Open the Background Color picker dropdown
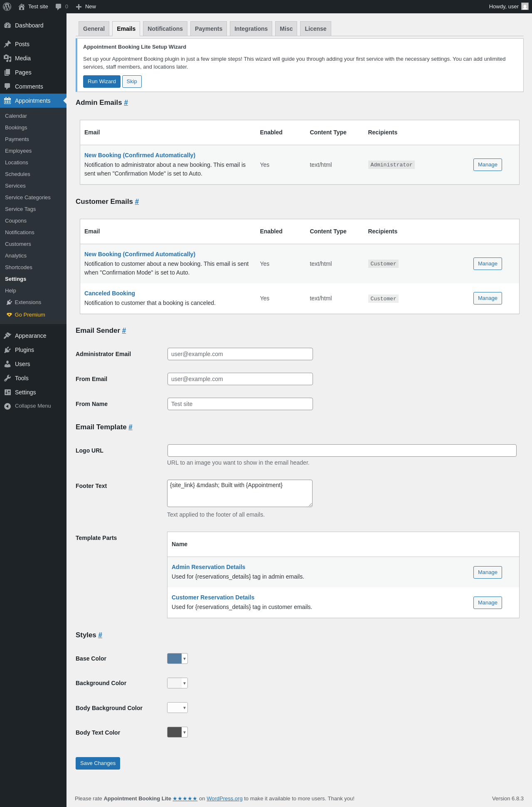 point(185,683)
